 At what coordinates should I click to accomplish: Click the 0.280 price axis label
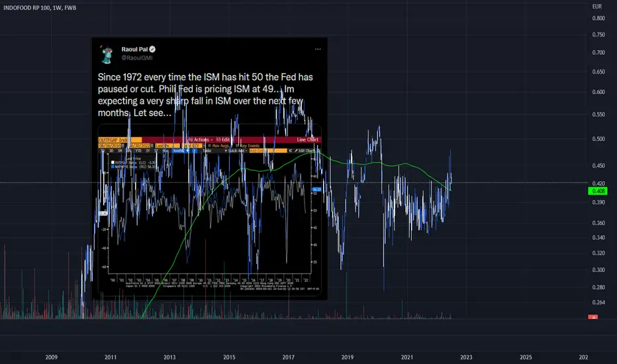[598, 287]
